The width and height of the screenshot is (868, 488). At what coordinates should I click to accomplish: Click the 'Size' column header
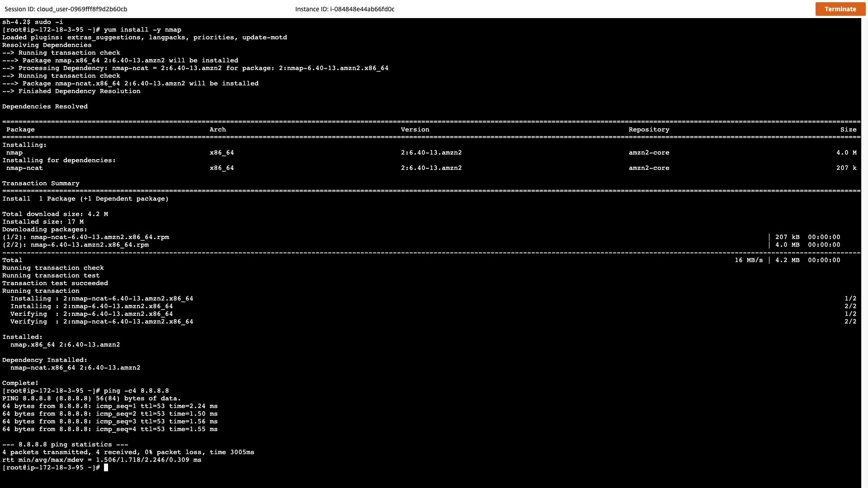click(848, 130)
